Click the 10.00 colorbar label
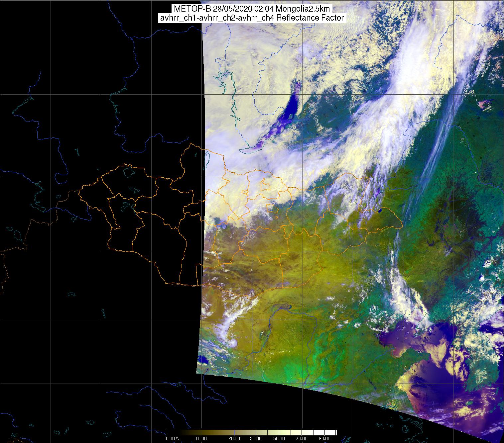 201,439
